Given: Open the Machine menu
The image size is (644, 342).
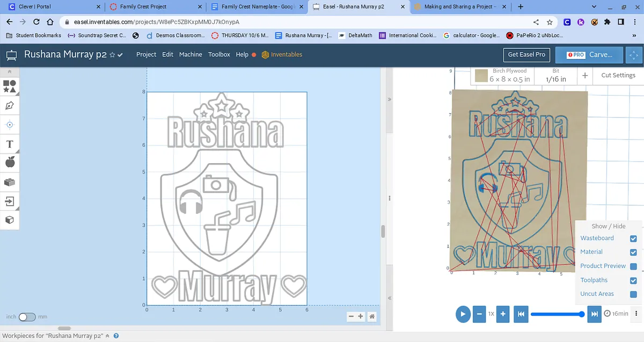Looking at the screenshot, I should pos(191,55).
